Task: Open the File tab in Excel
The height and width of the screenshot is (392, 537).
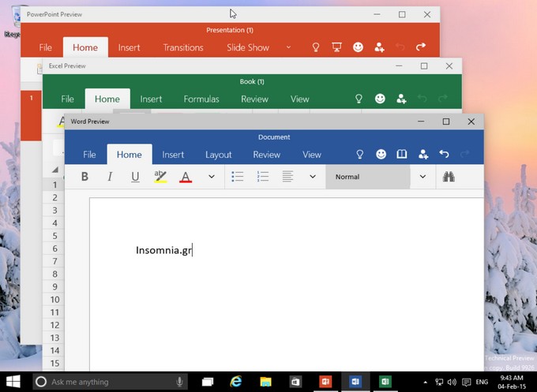Action: (67, 99)
